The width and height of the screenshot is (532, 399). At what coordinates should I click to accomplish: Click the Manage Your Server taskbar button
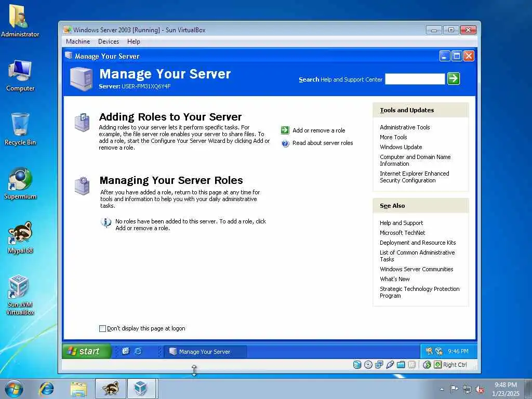[x=206, y=352]
